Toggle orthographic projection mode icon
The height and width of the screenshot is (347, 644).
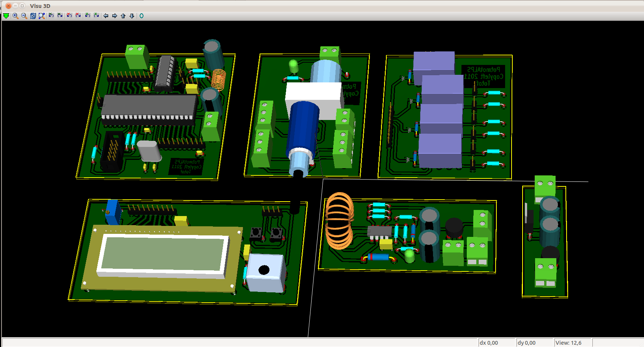coord(142,16)
